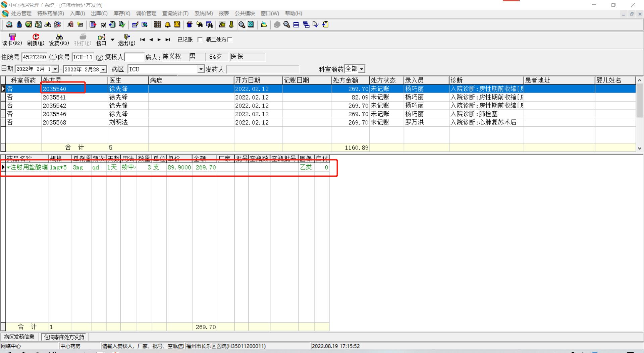Image resolution: width=644 pixels, height=353 pixels.
Task: Click the document with green check icon
Action: pos(122,24)
